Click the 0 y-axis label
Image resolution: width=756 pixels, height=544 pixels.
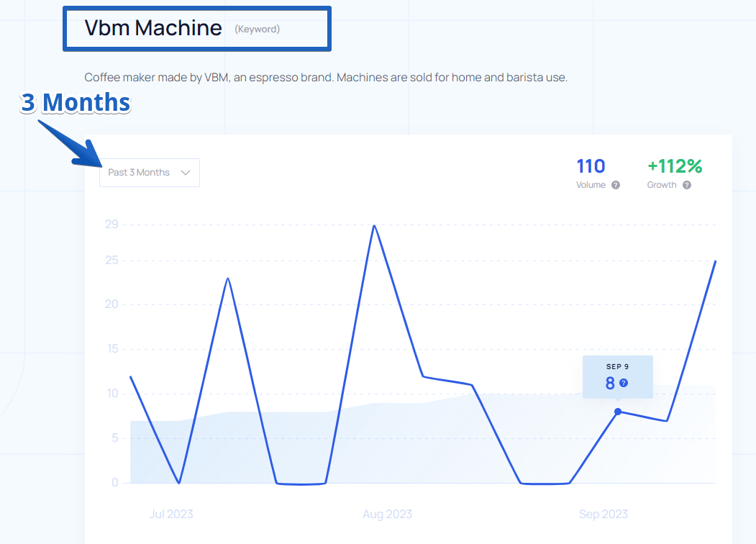click(115, 483)
